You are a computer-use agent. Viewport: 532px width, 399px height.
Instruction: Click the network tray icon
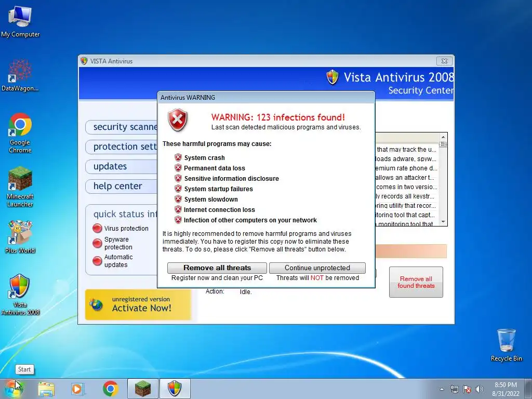click(x=454, y=389)
